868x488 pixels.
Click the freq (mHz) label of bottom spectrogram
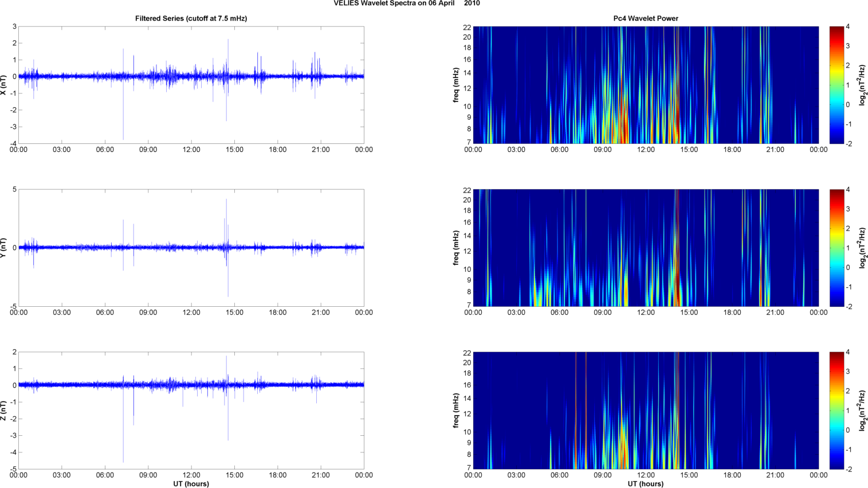[456, 411]
